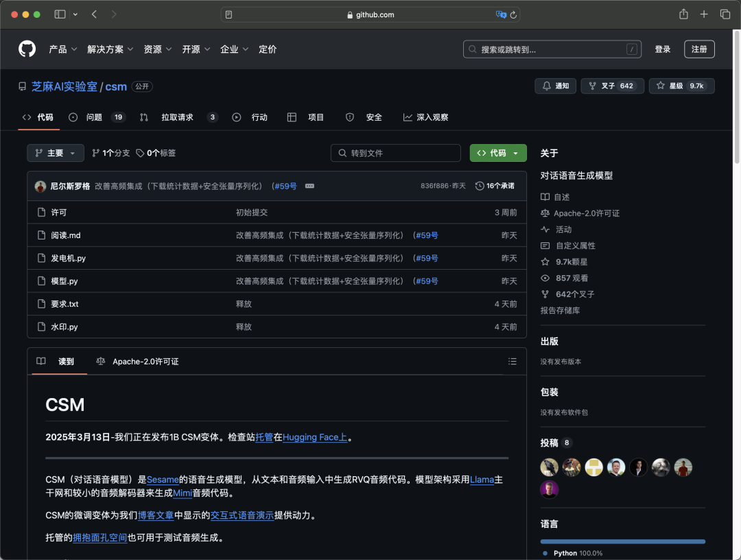Switch to the 问题 tab
The height and width of the screenshot is (560, 741).
click(97, 117)
